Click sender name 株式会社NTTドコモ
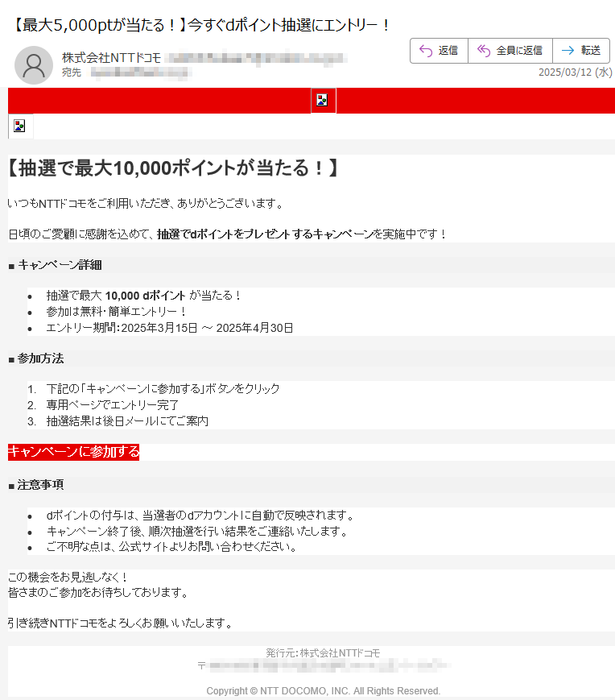 click(112, 58)
